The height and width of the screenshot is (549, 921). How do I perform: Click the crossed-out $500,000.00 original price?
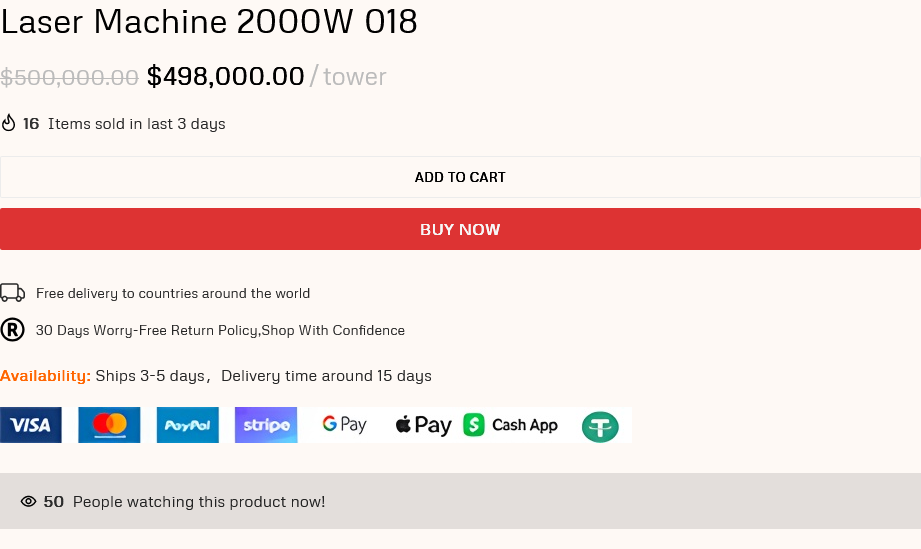[x=69, y=77]
